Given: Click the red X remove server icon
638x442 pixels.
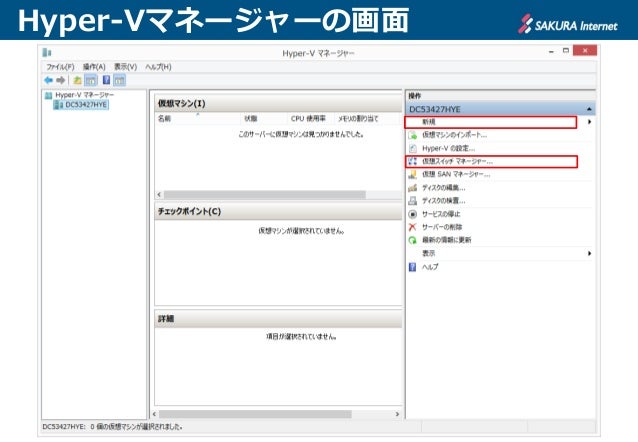Looking at the screenshot, I should click(x=413, y=227).
